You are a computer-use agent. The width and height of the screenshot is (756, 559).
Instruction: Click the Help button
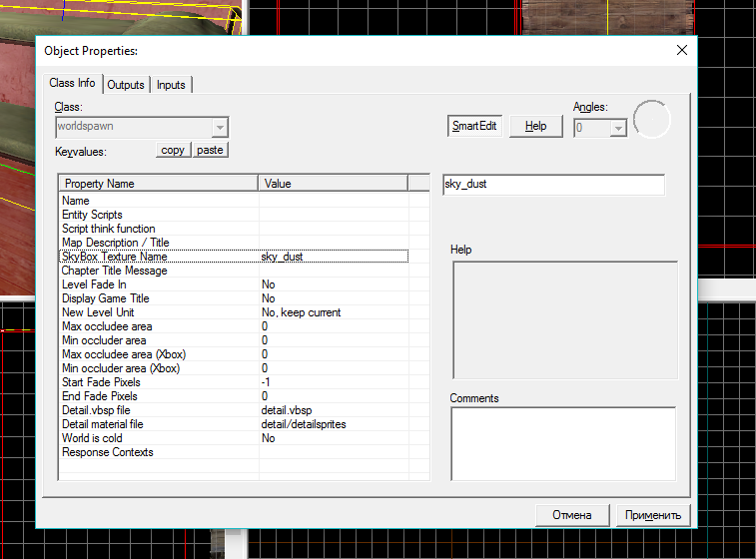pos(535,126)
